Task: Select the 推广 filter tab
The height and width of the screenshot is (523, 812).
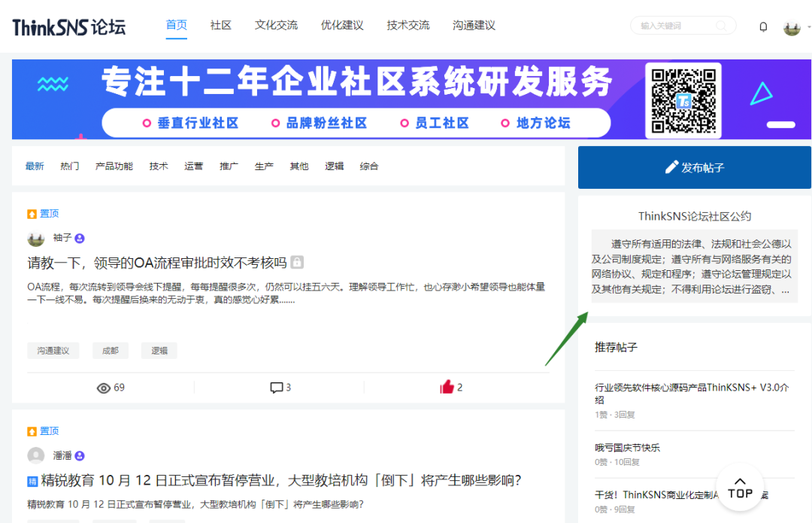Action: pos(229,166)
